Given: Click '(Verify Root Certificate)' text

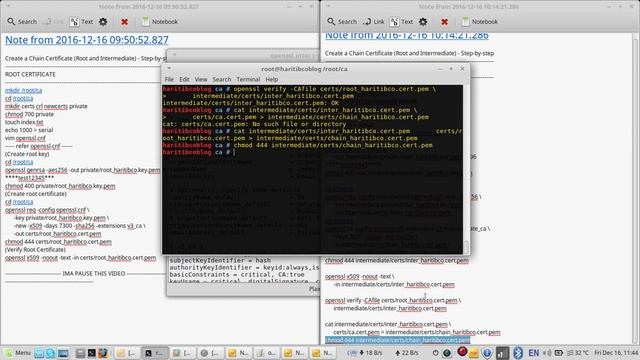Looking at the screenshot, I should pyautogui.click(x=35, y=249).
